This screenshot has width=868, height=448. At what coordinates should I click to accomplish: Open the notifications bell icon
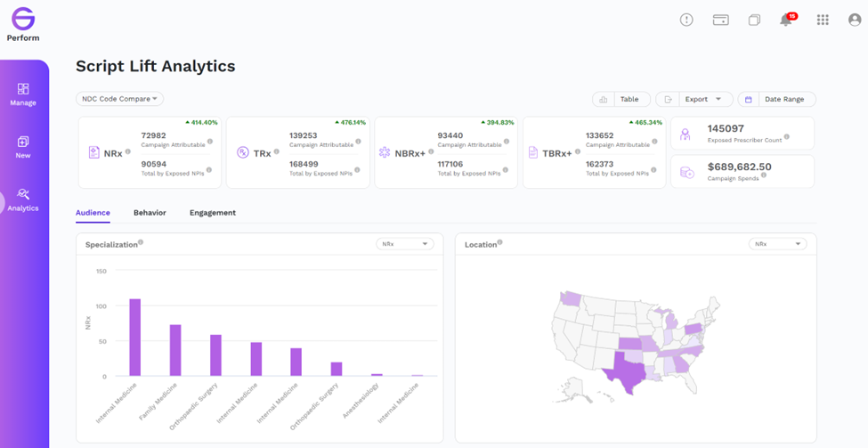[785, 20]
